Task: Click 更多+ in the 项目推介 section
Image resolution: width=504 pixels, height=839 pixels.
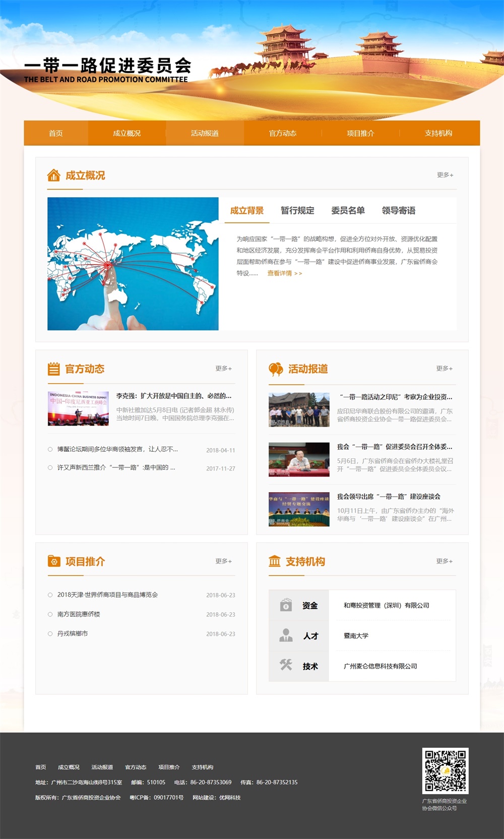Action: coord(224,561)
